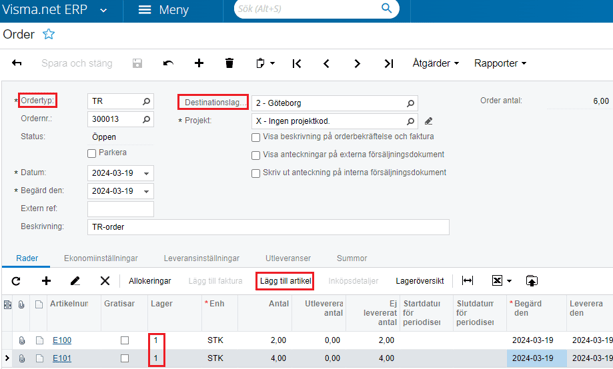Open attachment icon for row E100

pyautogui.click(x=22, y=340)
